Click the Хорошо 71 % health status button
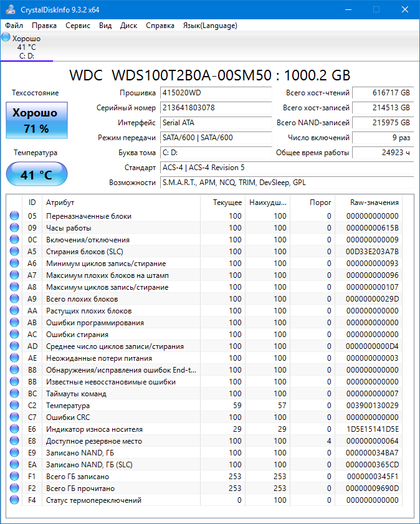The height and width of the screenshot is (524, 420). point(37,120)
